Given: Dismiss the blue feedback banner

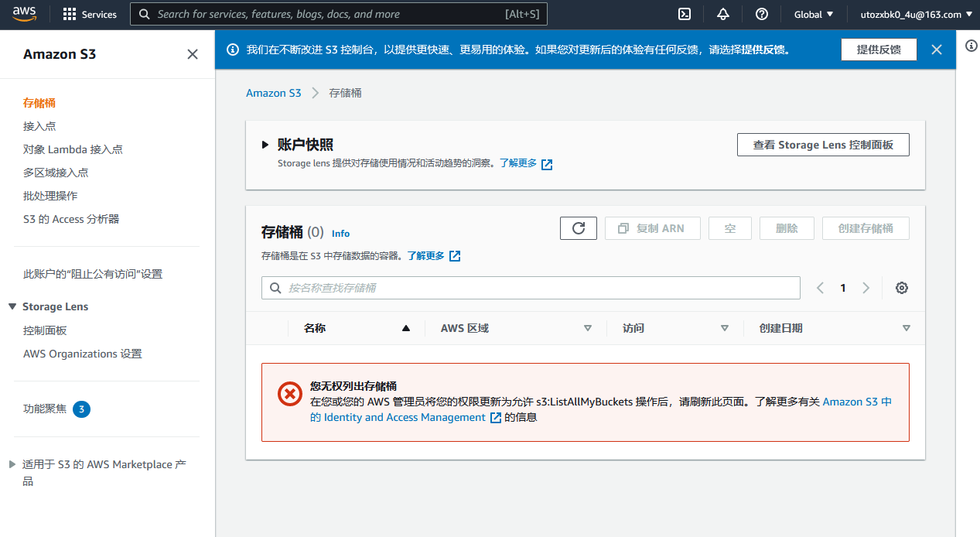Looking at the screenshot, I should 937,50.
